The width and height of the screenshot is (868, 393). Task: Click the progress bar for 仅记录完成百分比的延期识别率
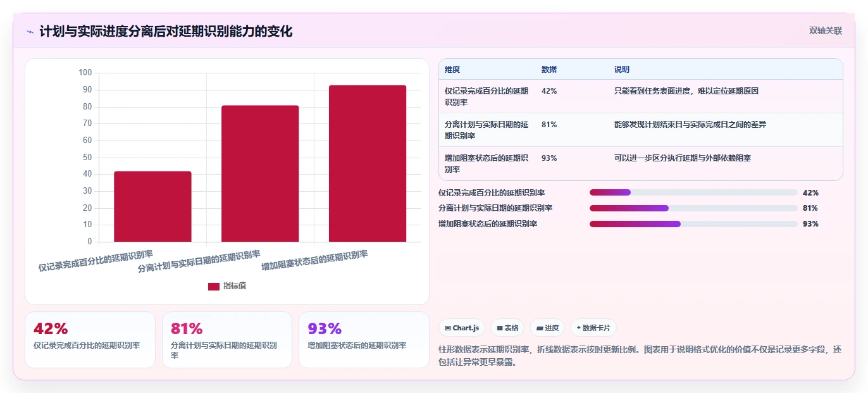693,192
